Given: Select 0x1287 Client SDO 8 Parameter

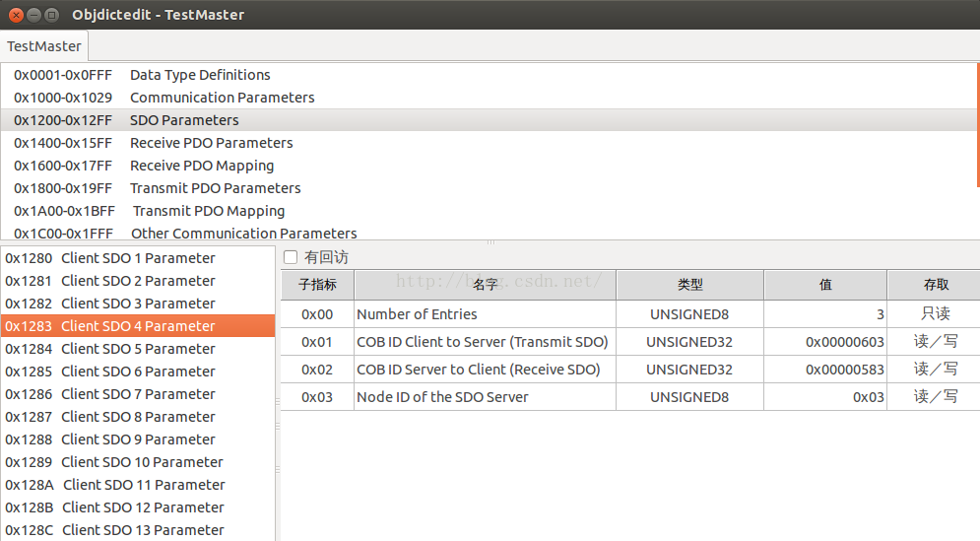Looking at the screenshot, I should tap(138, 417).
